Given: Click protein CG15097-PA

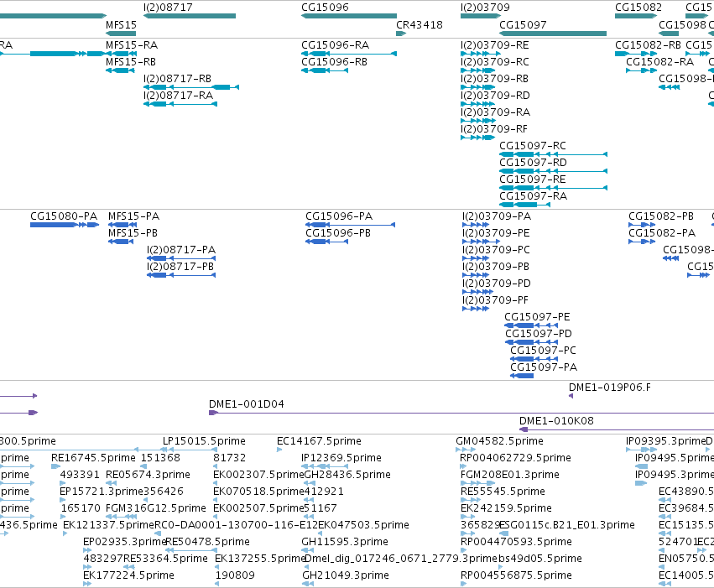Looking at the screenshot, I should 545,367.
